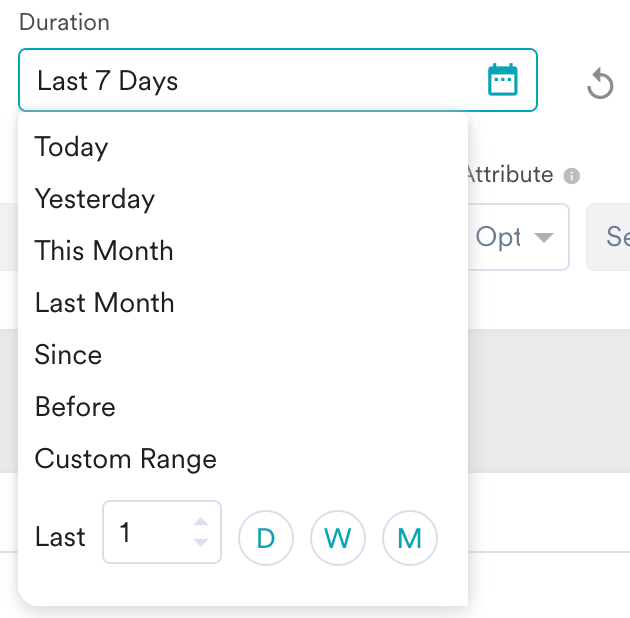Choose the Since duration option
This screenshot has height=618, width=630.
coord(68,355)
